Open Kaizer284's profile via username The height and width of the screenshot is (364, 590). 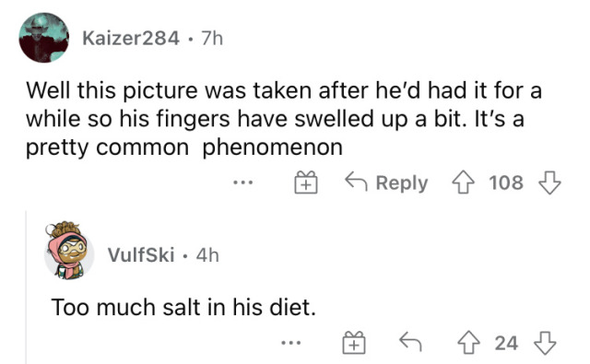pos(131,38)
